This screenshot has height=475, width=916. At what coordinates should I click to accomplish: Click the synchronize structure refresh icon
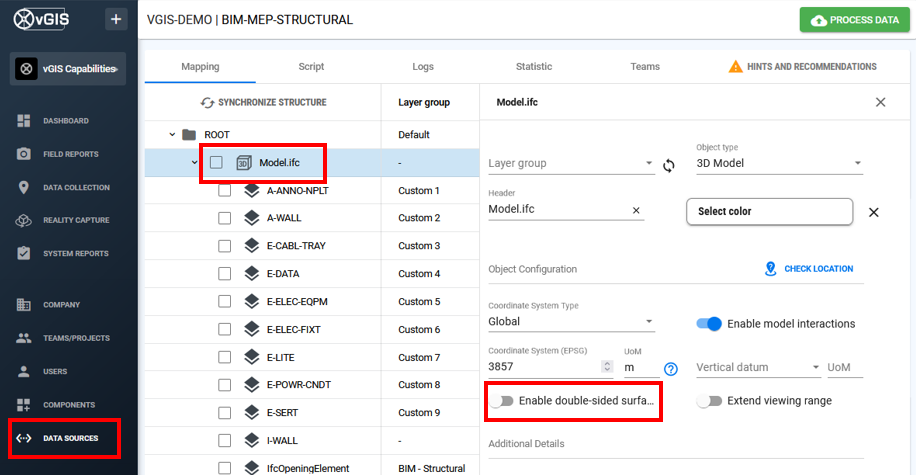207,103
